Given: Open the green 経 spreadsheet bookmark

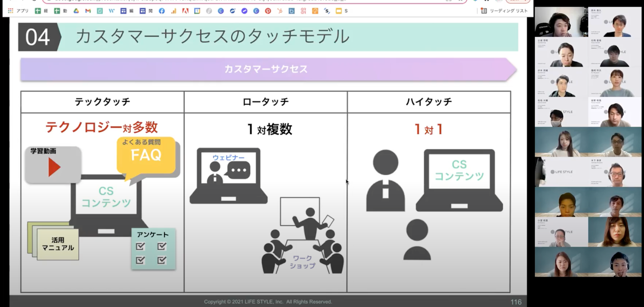Looking at the screenshot, I should [x=41, y=11].
